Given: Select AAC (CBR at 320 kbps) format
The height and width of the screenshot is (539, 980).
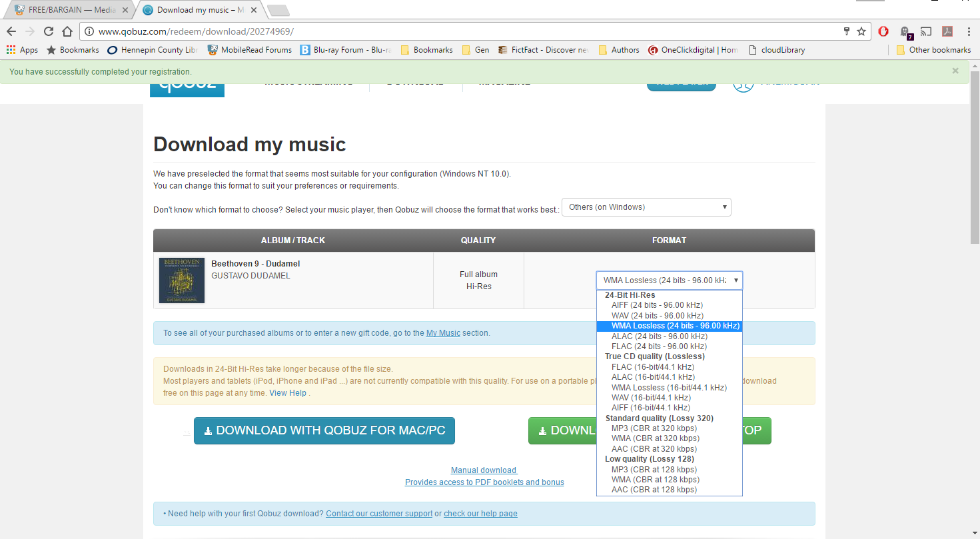Looking at the screenshot, I should coord(669,449).
